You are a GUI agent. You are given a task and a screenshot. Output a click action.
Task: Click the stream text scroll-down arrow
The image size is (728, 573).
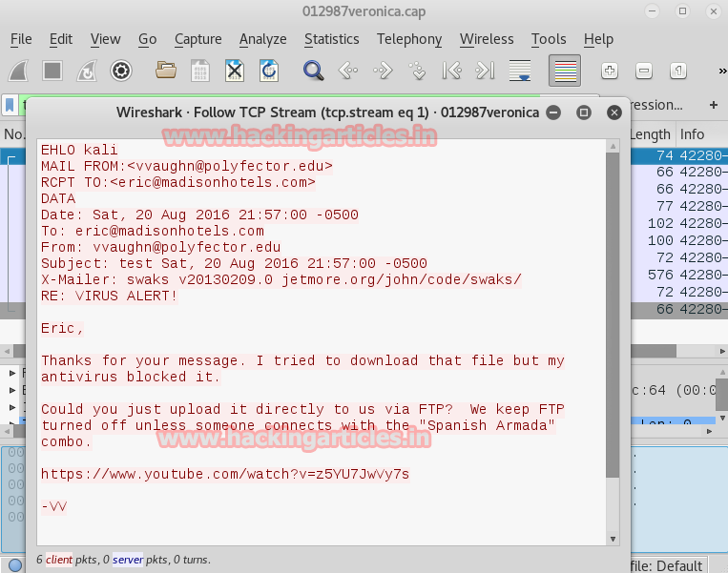point(613,539)
